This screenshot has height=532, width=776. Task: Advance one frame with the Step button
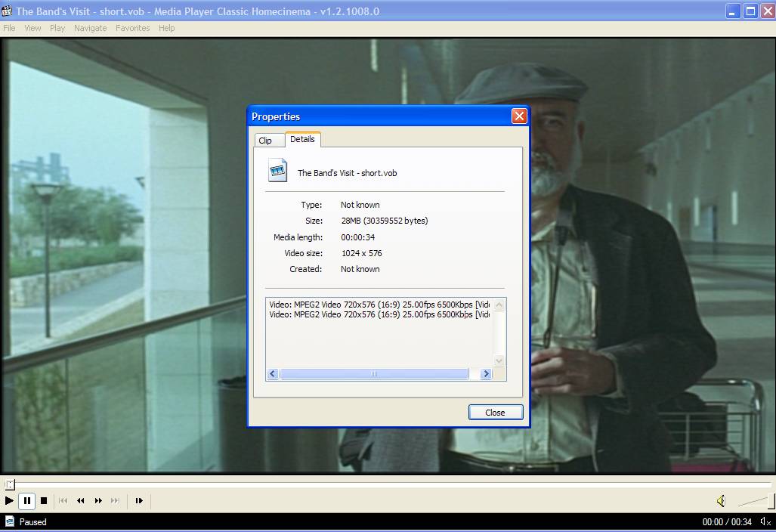point(139,501)
